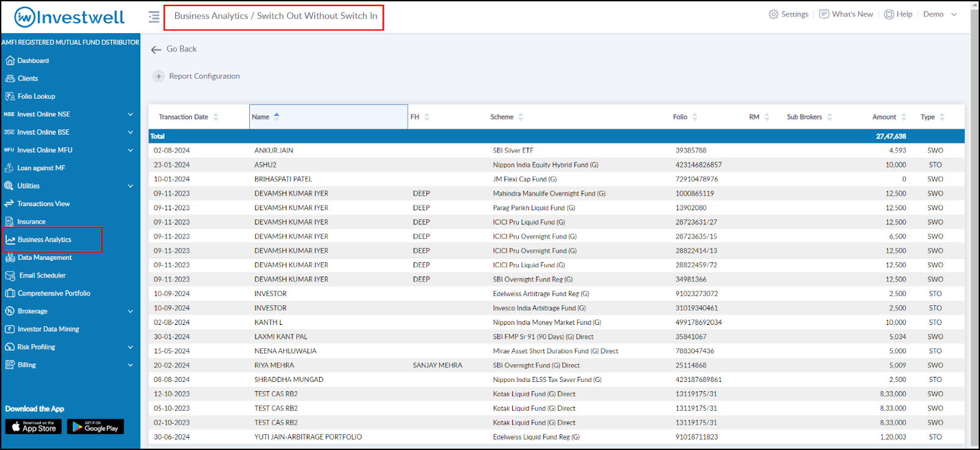
Task: Click the Insurance document icon
Action: pyautogui.click(x=9, y=221)
